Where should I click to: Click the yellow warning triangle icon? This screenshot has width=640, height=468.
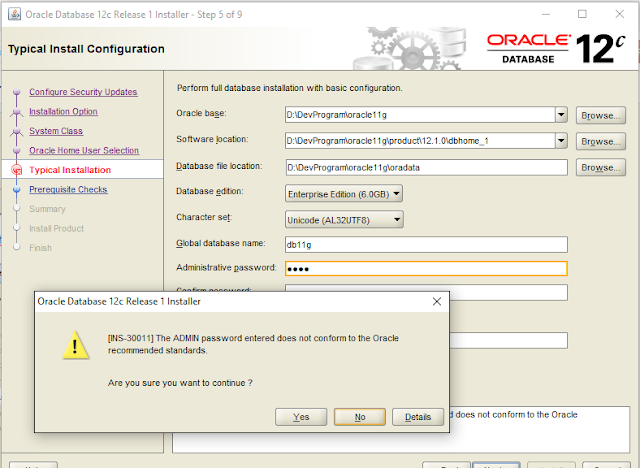click(x=76, y=345)
